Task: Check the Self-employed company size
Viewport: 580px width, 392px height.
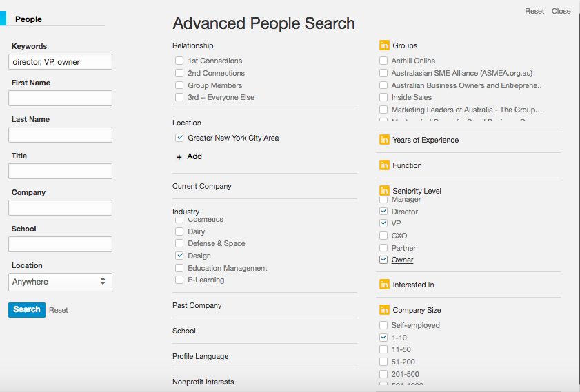Action: pyautogui.click(x=383, y=325)
